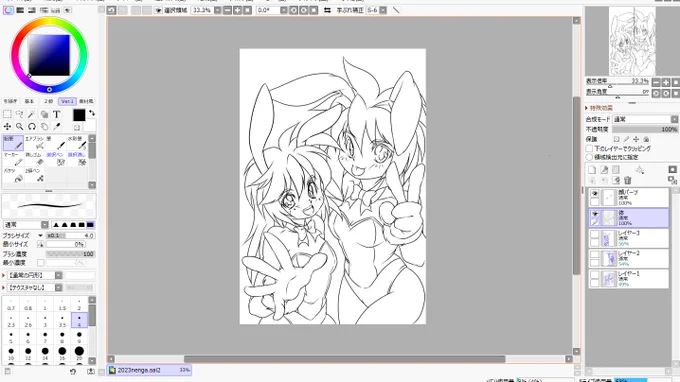Image resolution: width=680 pixels, height=382 pixels.
Task: Choose the 水彩筆 watercolor brush
Action: tap(77, 143)
